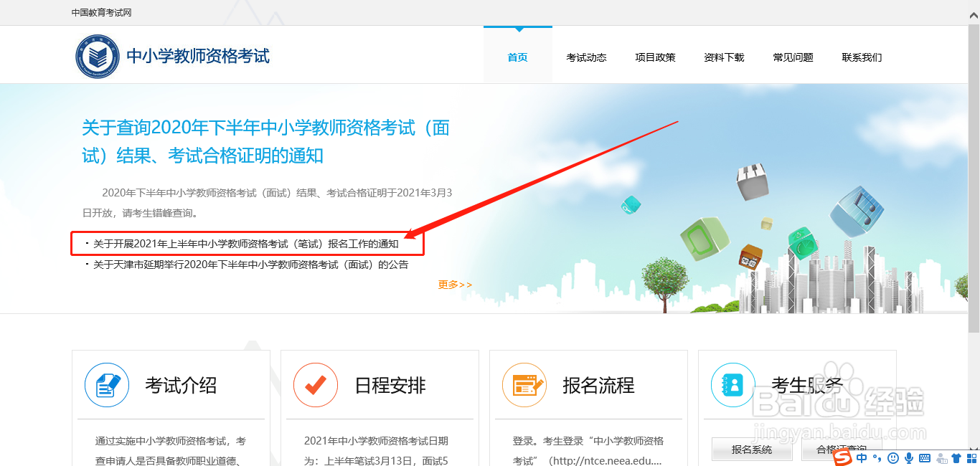Select the 考试介绍 pen icon
Viewport: 980px width, 466px height.
pyautogui.click(x=107, y=385)
